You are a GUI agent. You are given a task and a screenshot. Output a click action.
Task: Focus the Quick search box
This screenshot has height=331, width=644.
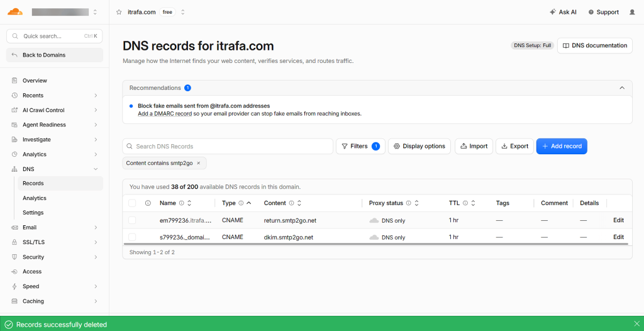coord(54,36)
